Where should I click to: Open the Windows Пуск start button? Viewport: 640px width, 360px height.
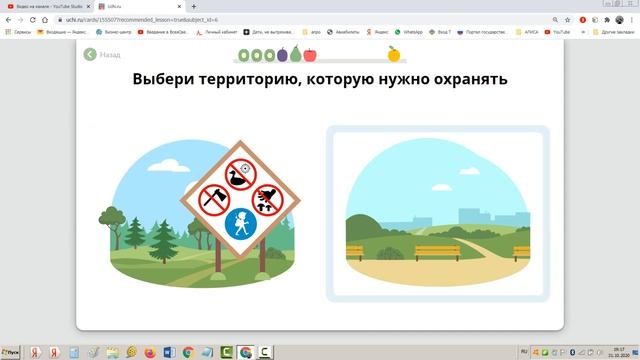tap(10, 352)
